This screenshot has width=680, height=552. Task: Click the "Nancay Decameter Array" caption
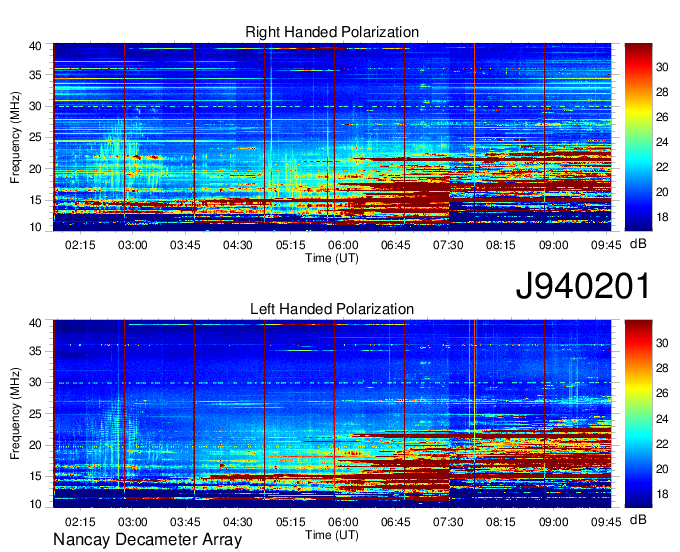pyautogui.click(x=147, y=540)
